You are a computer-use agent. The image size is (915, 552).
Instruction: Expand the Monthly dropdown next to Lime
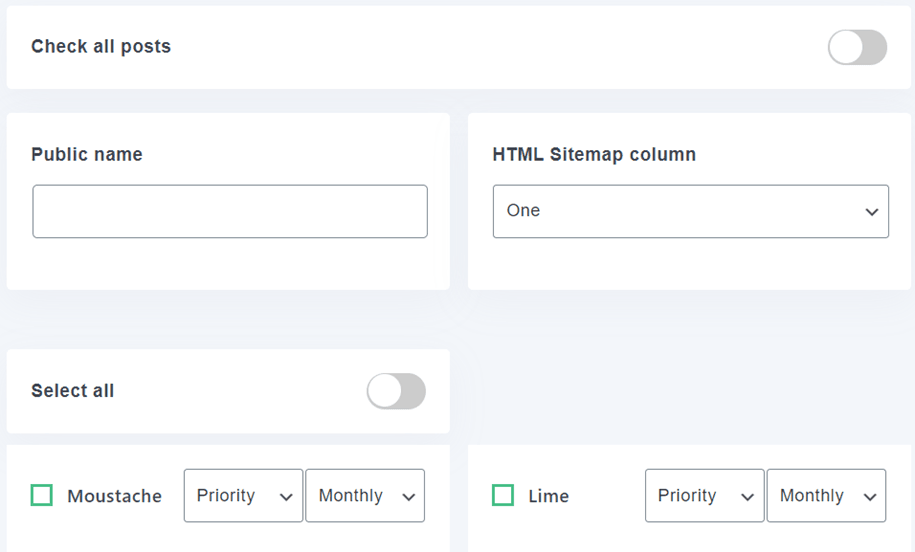tap(825, 496)
